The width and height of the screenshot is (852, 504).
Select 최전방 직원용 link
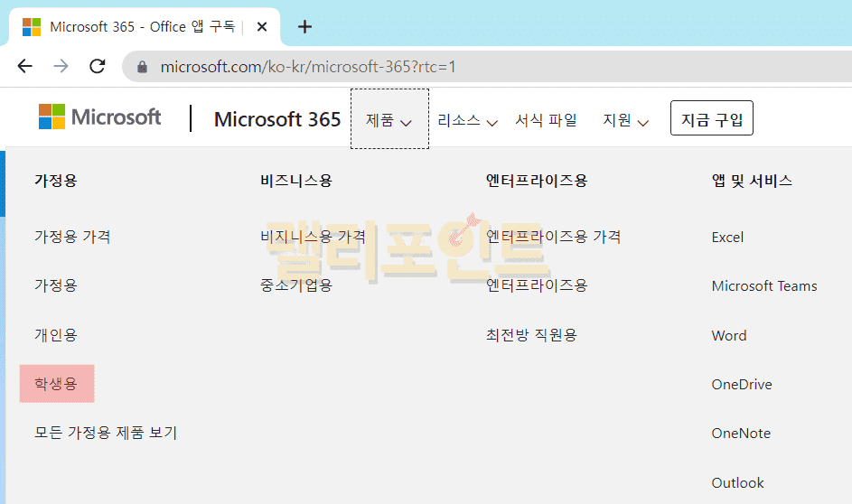click(x=531, y=335)
